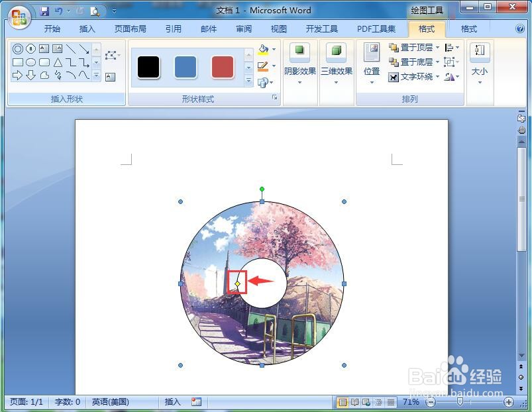Image resolution: width=532 pixels, height=412 pixels.
Task: Click zoom level 71% in status bar
Action: click(x=411, y=402)
